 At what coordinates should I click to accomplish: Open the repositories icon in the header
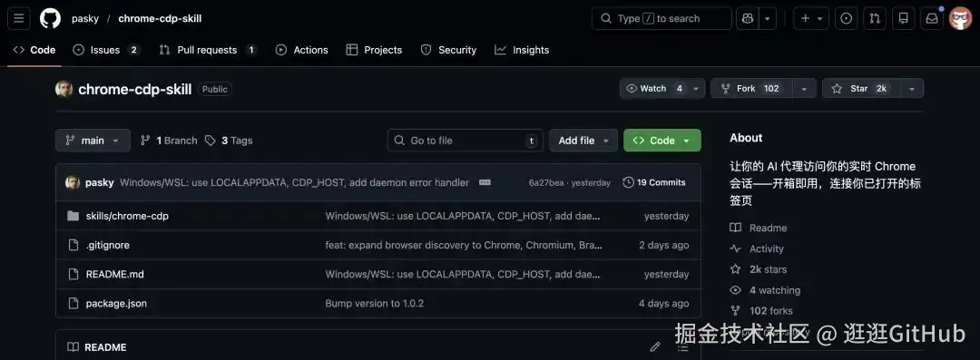(903, 19)
